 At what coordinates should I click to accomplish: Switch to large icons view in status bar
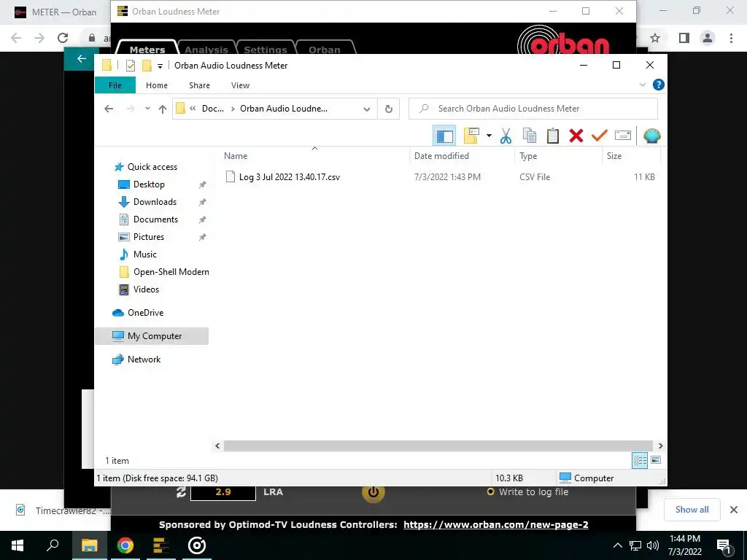[x=656, y=460]
